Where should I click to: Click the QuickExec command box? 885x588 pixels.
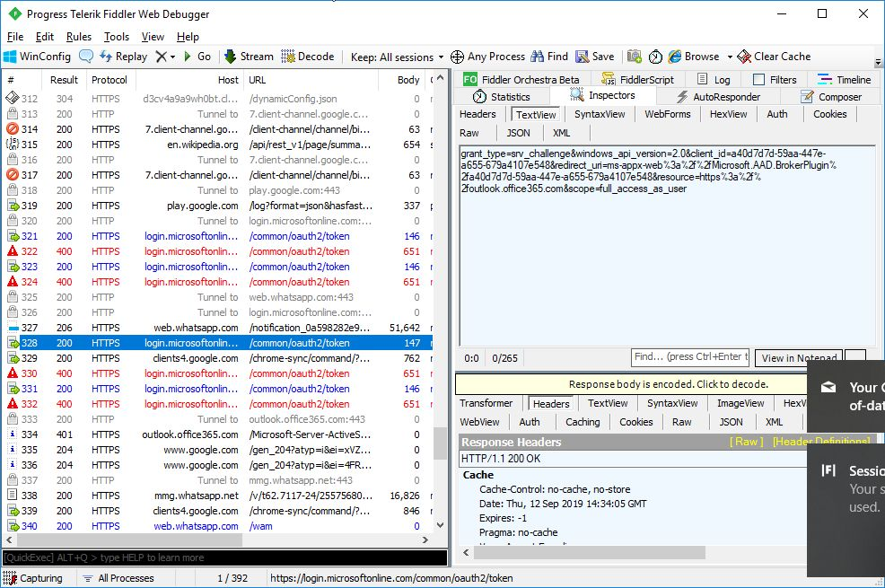[x=224, y=557]
